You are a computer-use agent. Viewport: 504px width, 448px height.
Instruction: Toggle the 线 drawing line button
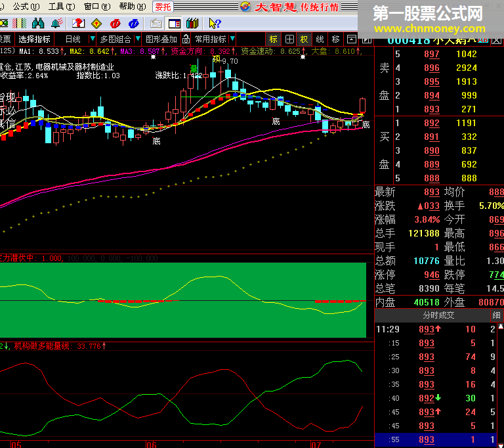pos(320,39)
